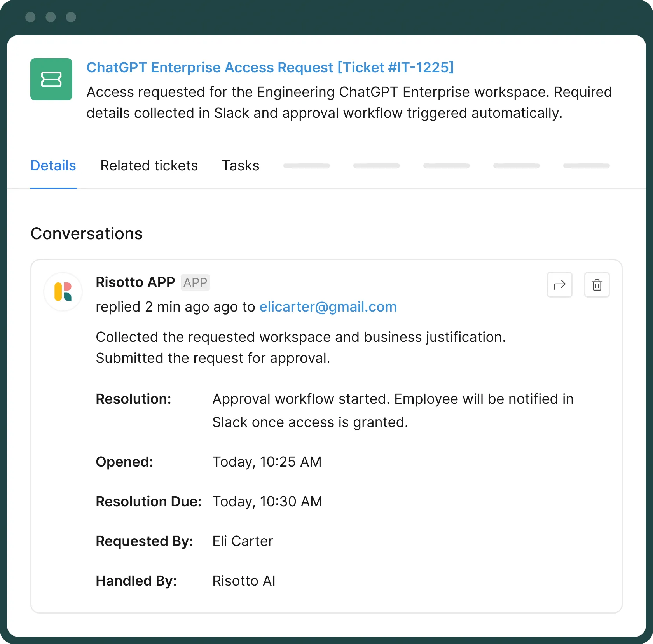653x644 pixels.
Task: Click the Resolution: label
Action: coord(133,399)
